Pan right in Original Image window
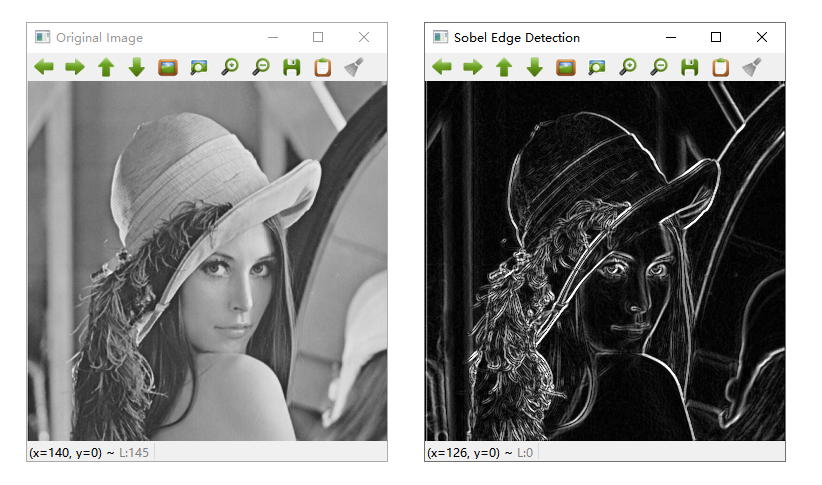Image resolution: width=822 pixels, height=485 pixels. [x=75, y=67]
